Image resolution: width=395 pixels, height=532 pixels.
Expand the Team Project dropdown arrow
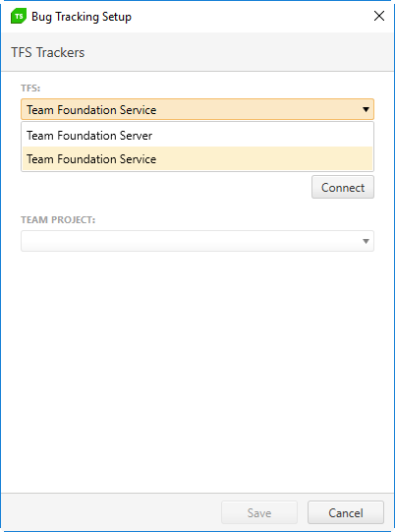click(366, 241)
